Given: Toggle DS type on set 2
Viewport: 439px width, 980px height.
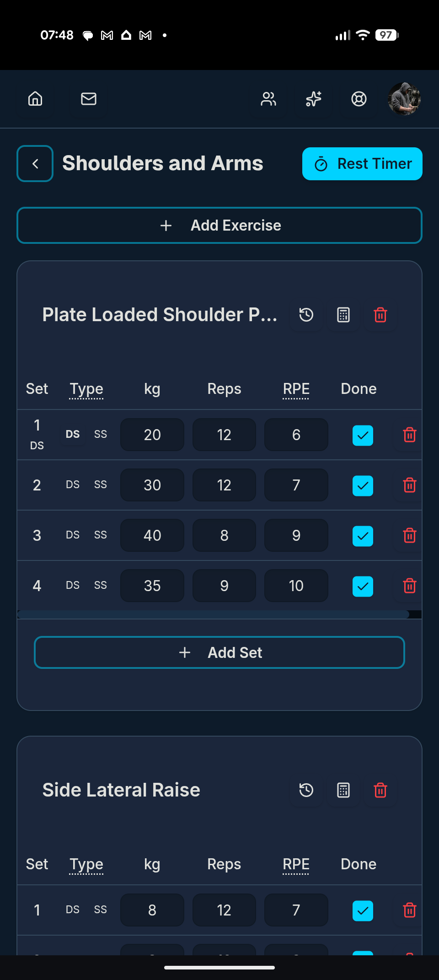Looking at the screenshot, I should [x=73, y=485].
